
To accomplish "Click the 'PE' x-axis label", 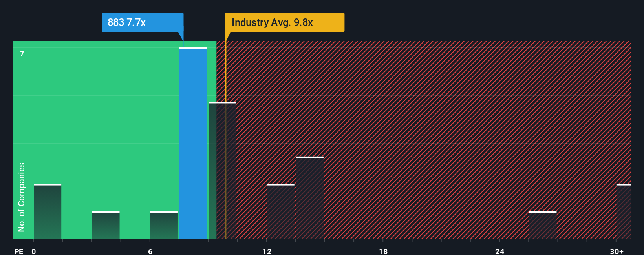I will tap(19, 251).
